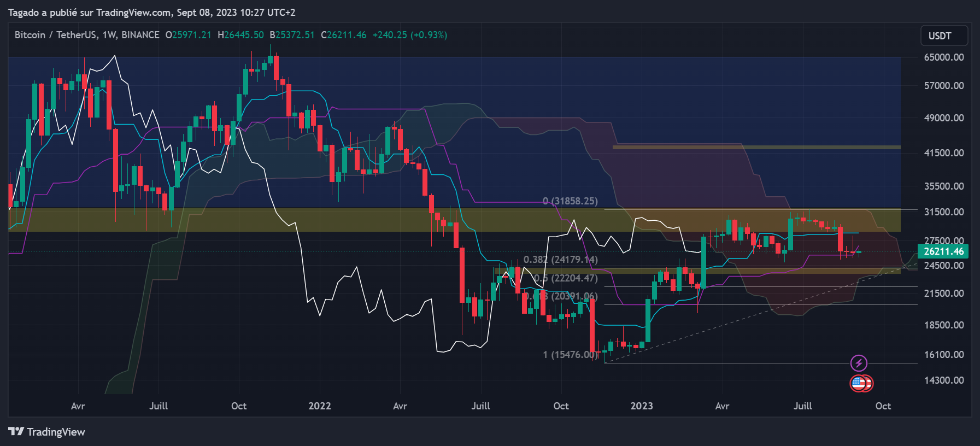Click the Fibonacci 0 (31858.25) label
This screenshot has height=446, width=980.
[570, 201]
